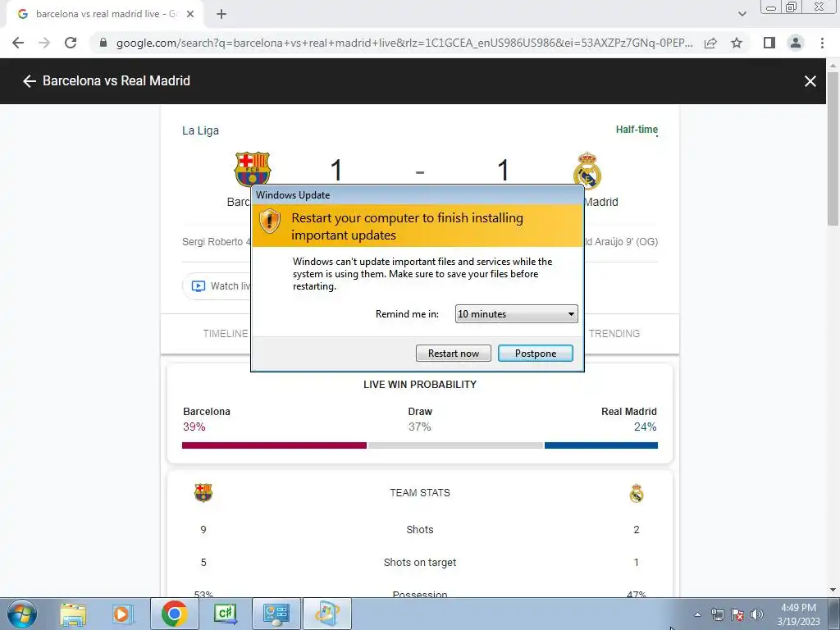The width and height of the screenshot is (840, 630).
Task: Click the grey Draw probability bar
Action: point(455,445)
